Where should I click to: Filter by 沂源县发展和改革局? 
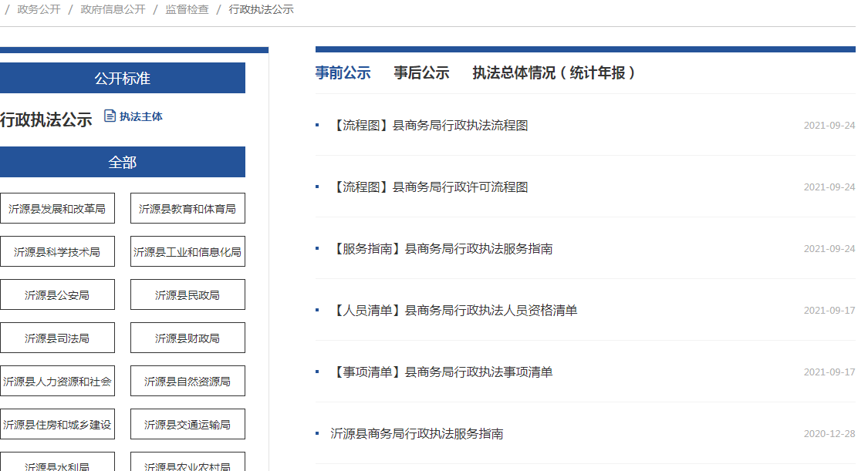coord(57,209)
